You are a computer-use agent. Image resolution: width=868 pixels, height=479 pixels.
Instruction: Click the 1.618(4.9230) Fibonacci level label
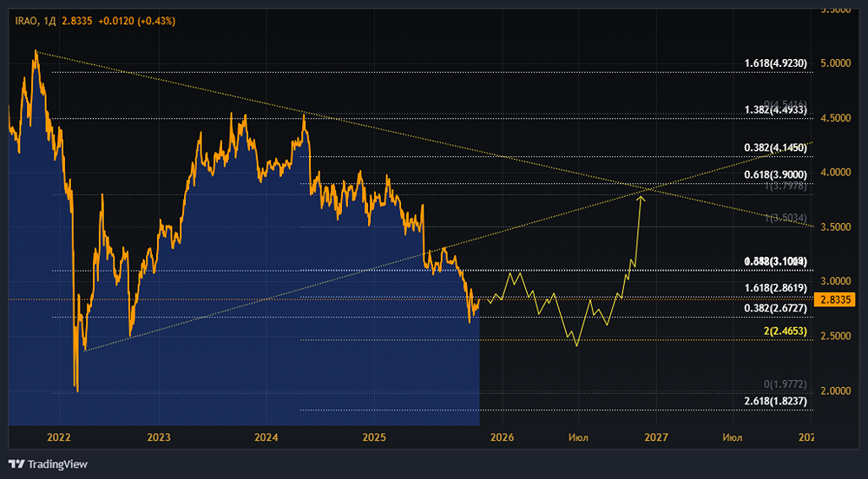pyautogui.click(x=776, y=63)
